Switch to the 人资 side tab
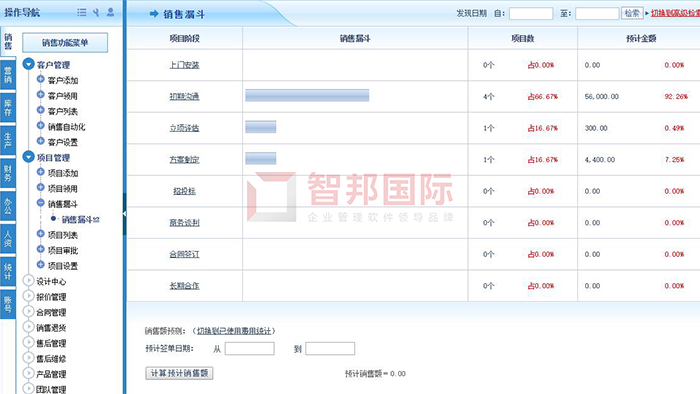700x394 pixels. tap(8, 239)
